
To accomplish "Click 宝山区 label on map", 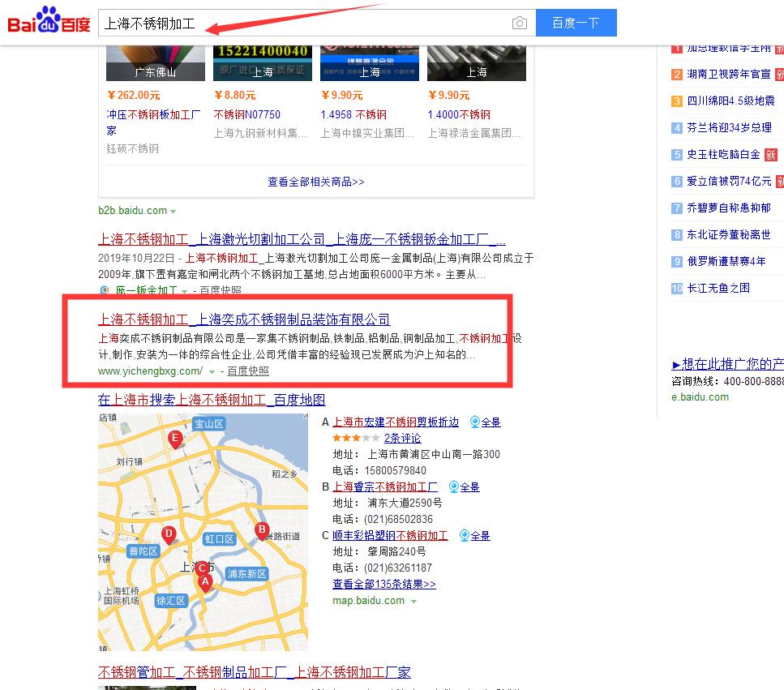I will (x=209, y=424).
